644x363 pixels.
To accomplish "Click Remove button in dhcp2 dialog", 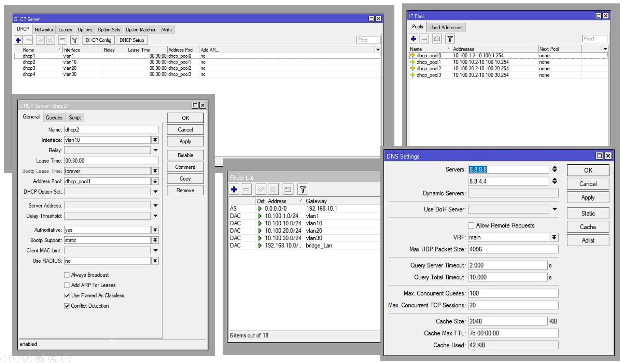I will [x=185, y=191].
